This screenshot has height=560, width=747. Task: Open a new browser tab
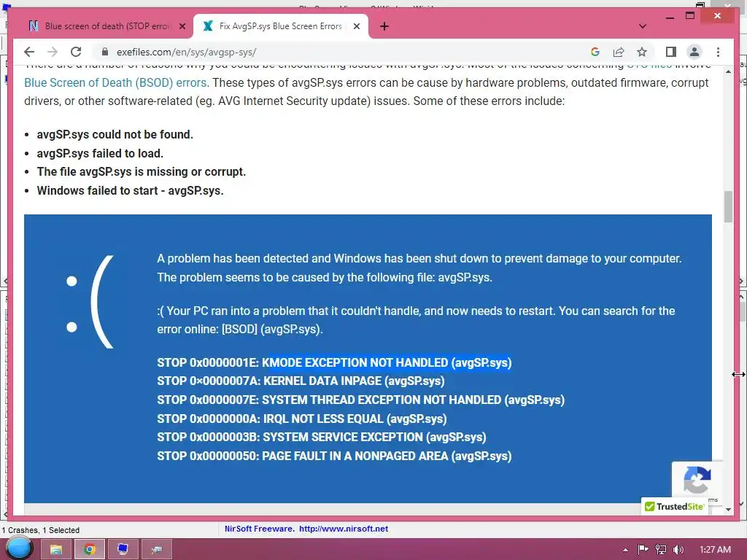click(384, 26)
